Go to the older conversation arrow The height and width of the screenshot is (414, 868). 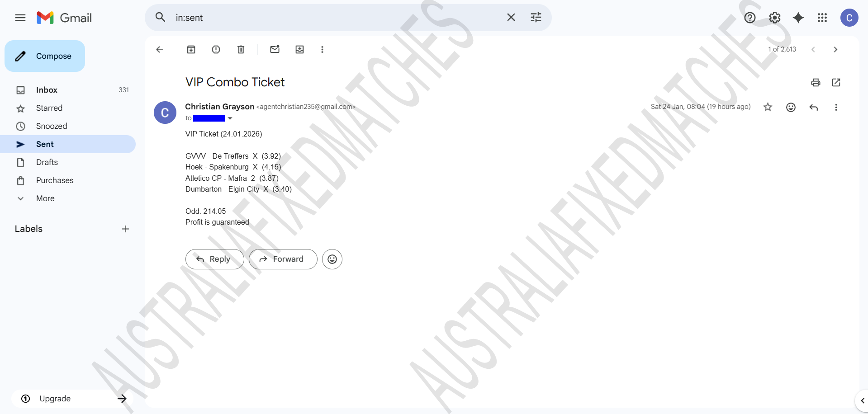point(835,49)
